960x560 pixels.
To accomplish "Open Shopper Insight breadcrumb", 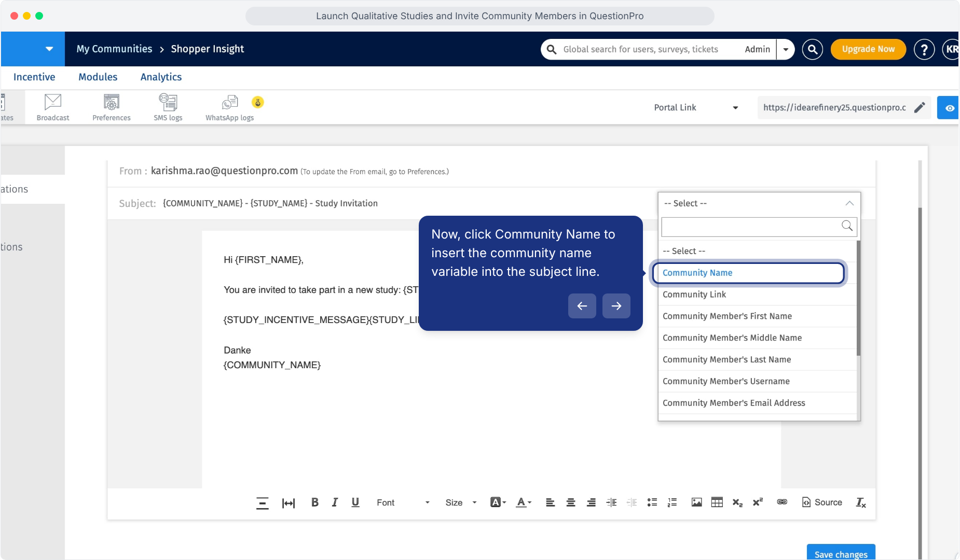I will 207,49.
